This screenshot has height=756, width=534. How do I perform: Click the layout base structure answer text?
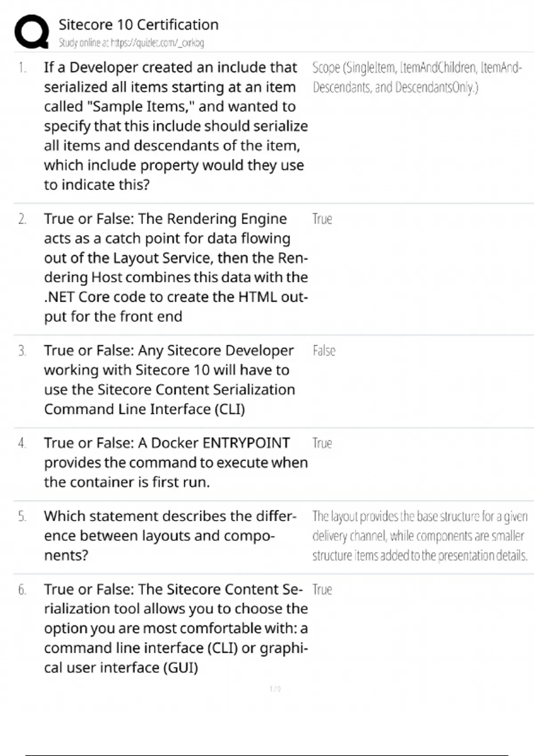pos(420,535)
